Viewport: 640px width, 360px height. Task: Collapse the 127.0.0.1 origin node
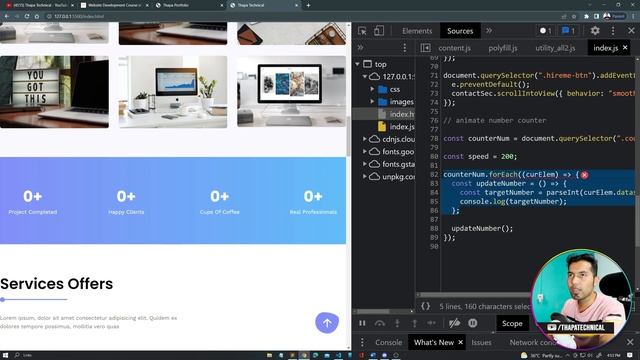pyautogui.click(x=364, y=76)
